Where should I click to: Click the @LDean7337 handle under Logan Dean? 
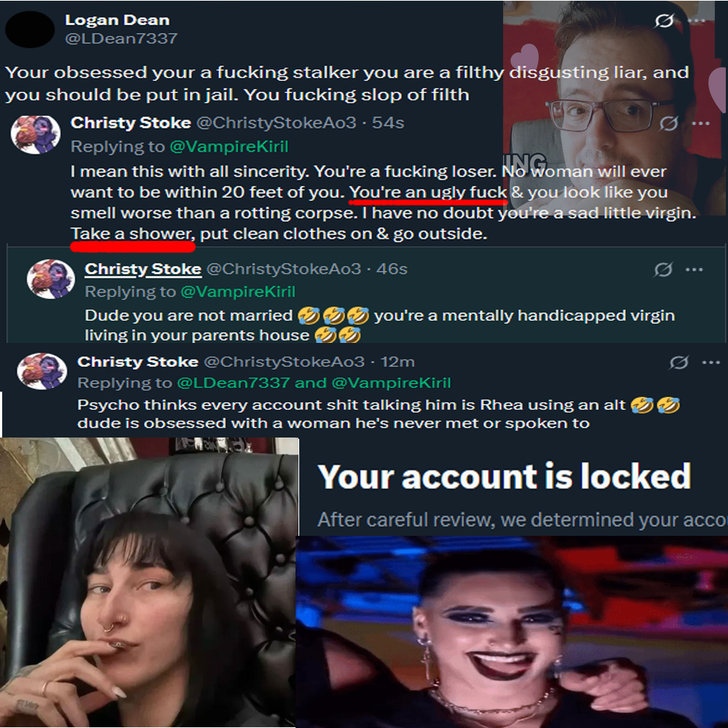click(121, 38)
